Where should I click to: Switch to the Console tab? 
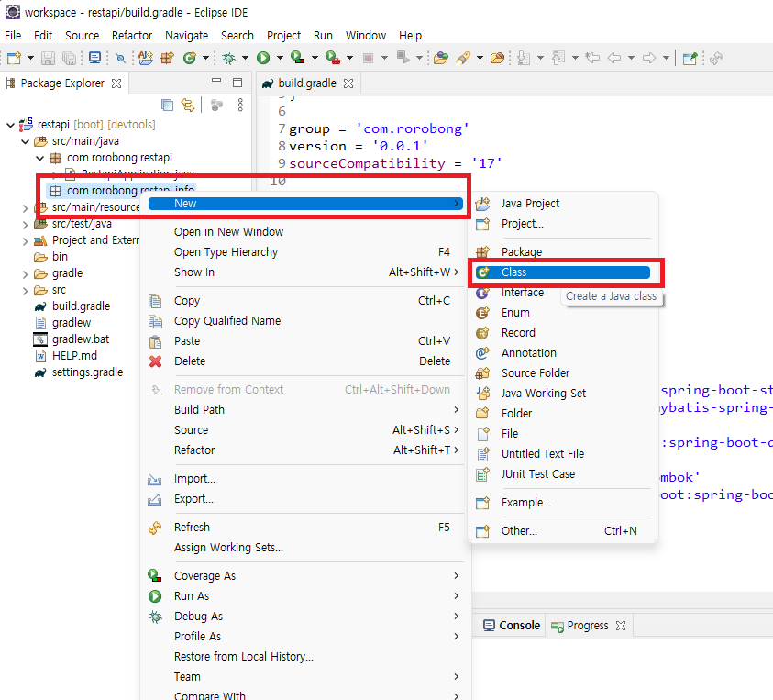point(512,626)
